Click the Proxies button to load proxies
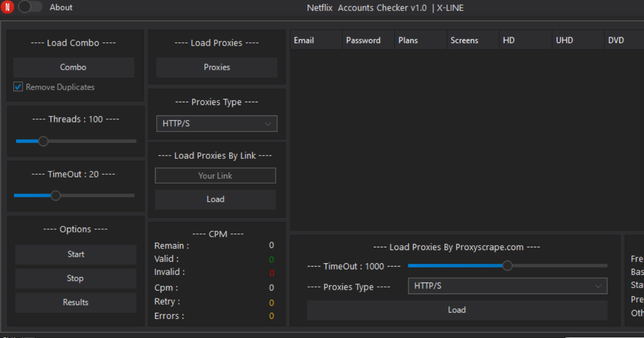The image size is (644, 338). [x=217, y=67]
